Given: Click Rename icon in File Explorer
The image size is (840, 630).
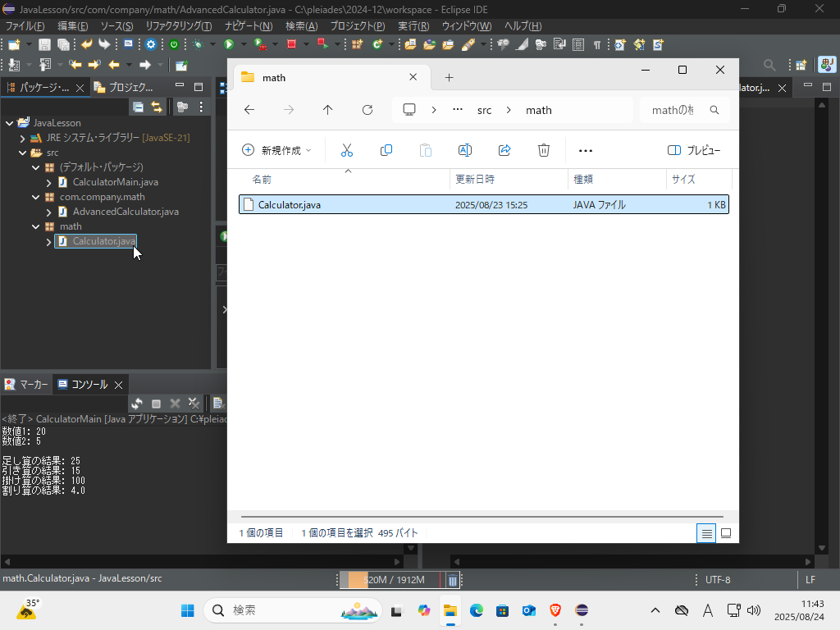Looking at the screenshot, I should coord(465,151).
